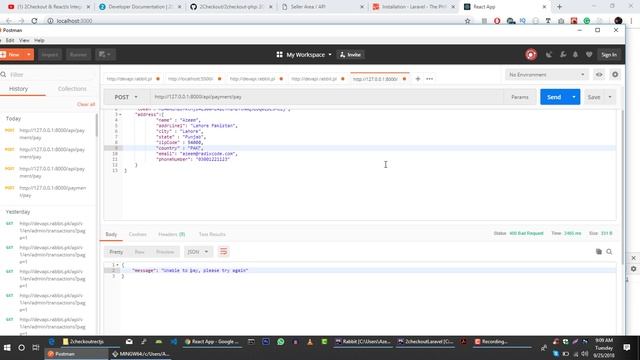Viewport: 640px width, 360px height.
Task: Click the Sign In button
Action: coord(609,55)
